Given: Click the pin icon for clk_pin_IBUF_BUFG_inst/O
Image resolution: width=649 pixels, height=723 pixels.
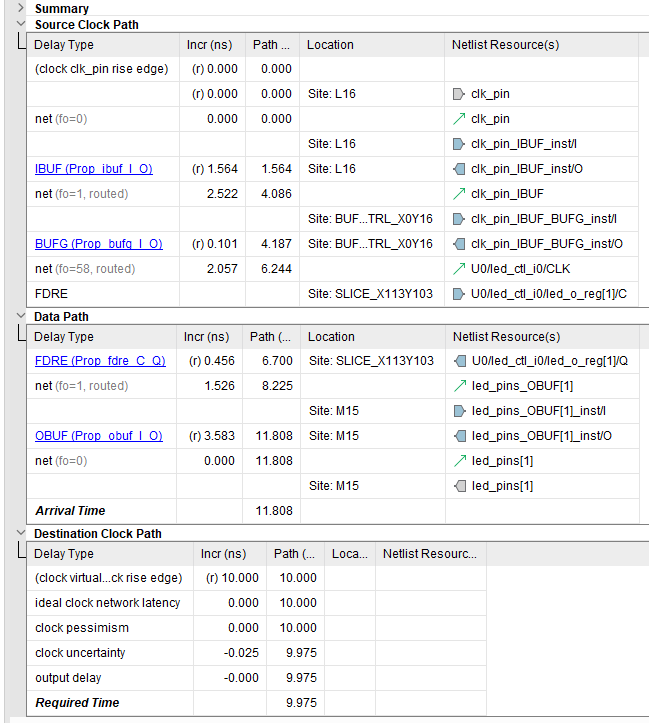Looking at the screenshot, I should (x=459, y=243).
